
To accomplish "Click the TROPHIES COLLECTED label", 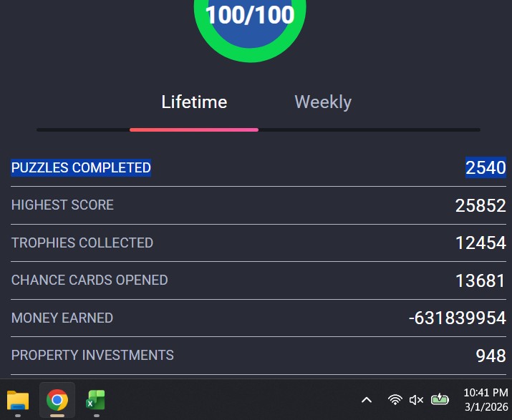I will [82, 243].
